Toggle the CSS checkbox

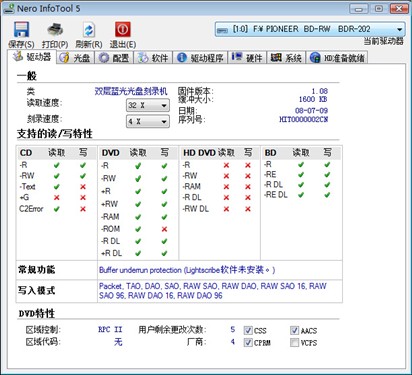click(248, 331)
